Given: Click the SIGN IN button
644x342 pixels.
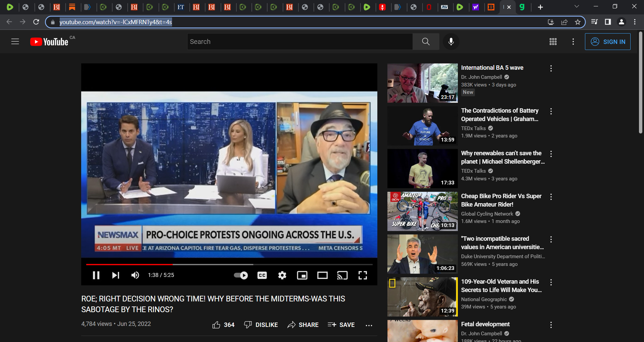Looking at the screenshot, I should coord(608,42).
